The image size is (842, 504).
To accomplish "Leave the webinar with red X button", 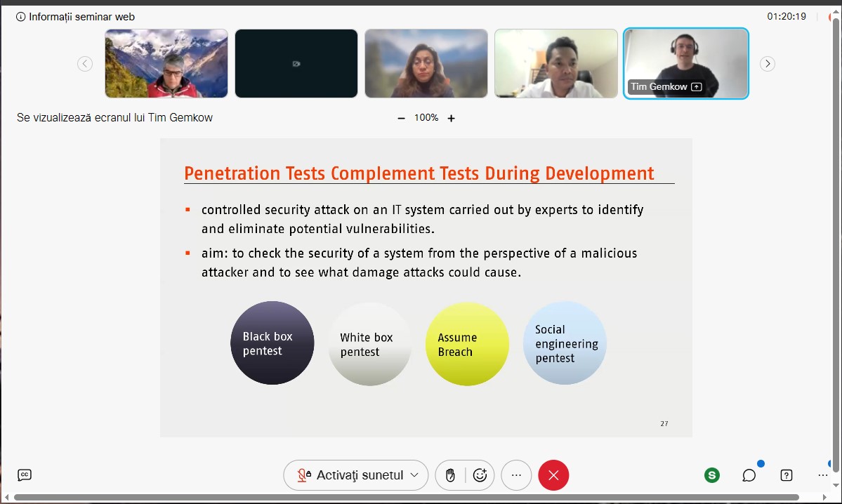I will point(553,475).
